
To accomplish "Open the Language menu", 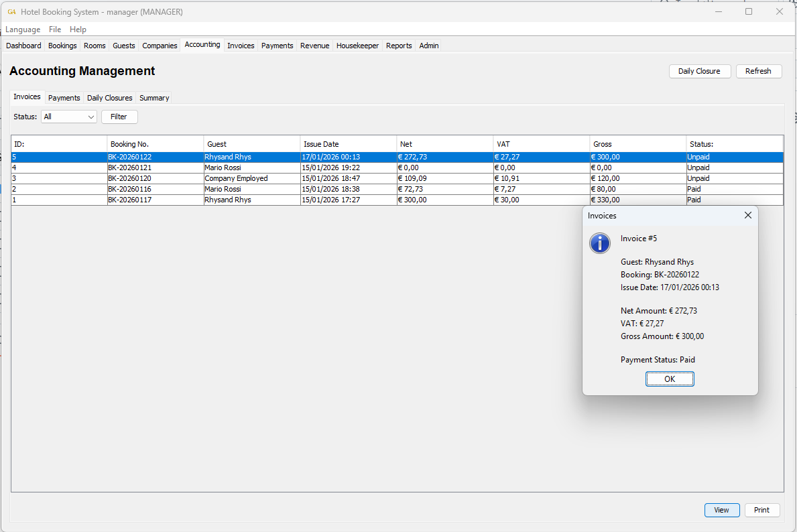I will tap(23, 29).
